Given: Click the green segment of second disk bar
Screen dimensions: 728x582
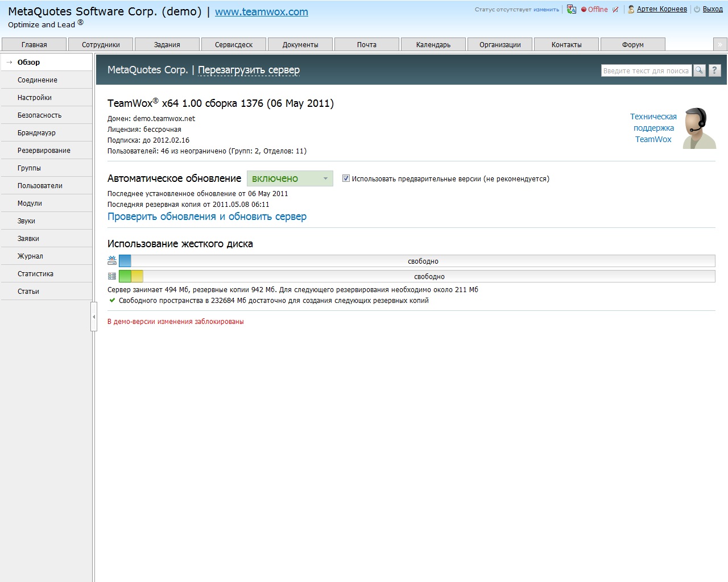Looking at the screenshot, I should coord(125,276).
